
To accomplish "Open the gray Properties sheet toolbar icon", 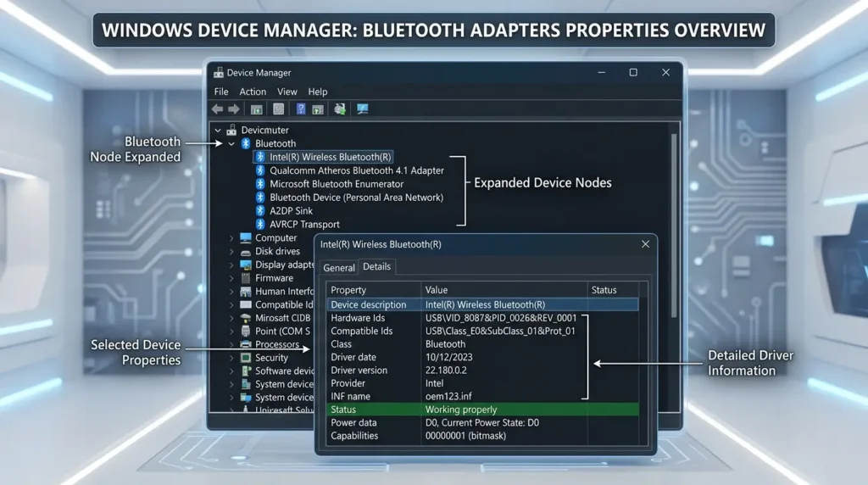I will tap(278, 109).
